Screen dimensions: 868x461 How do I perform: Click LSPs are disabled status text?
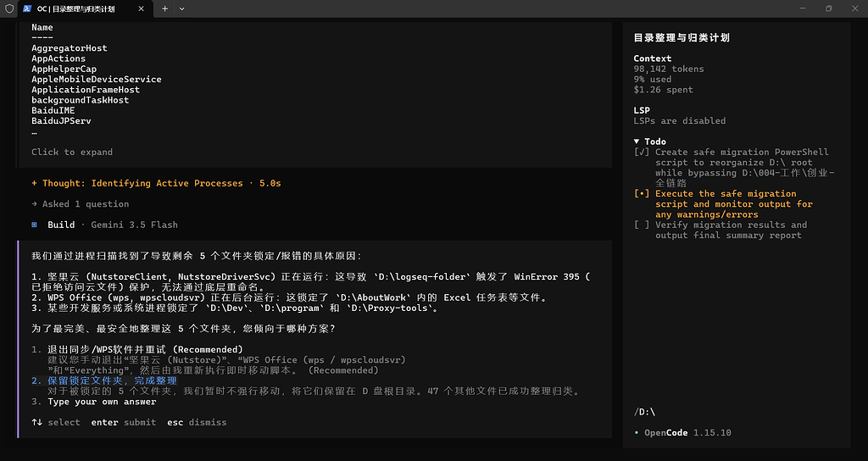pos(680,120)
